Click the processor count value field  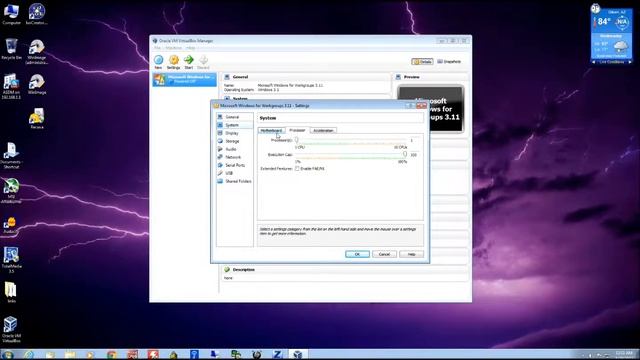pyautogui.click(x=413, y=140)
